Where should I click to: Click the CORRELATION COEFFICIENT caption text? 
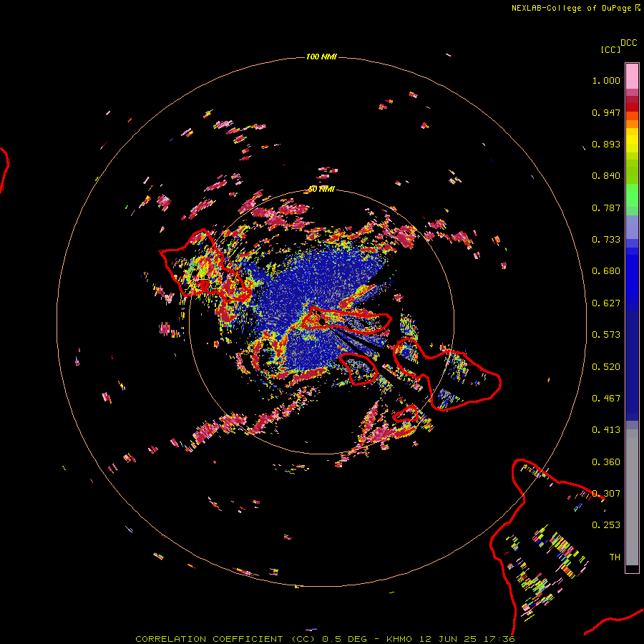(x=209, y=639)
